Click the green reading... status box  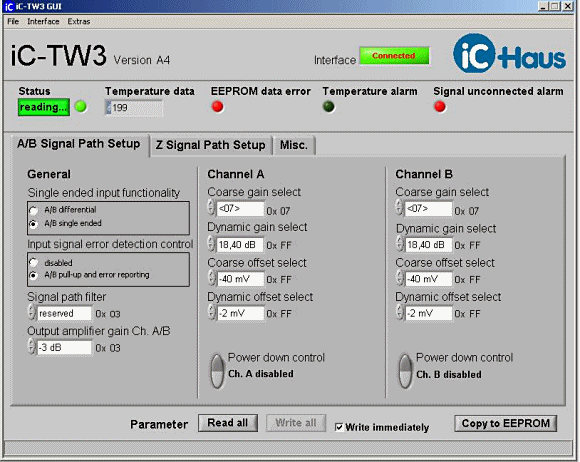[44, 107]
